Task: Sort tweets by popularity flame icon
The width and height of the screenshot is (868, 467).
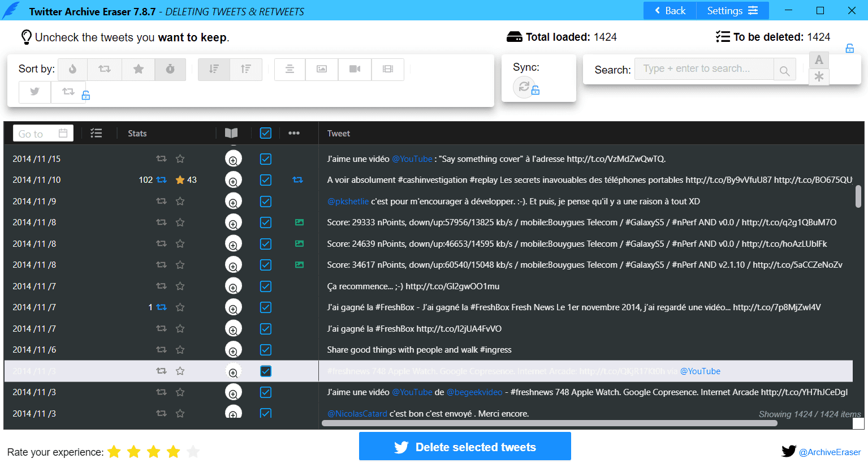Action: pos(72,69)
